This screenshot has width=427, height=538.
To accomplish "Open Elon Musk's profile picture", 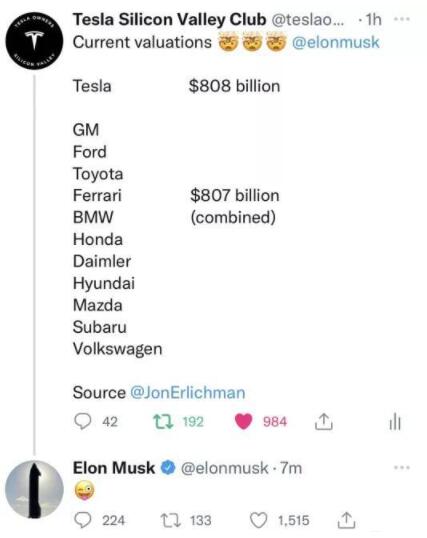I will click(34, 489).
